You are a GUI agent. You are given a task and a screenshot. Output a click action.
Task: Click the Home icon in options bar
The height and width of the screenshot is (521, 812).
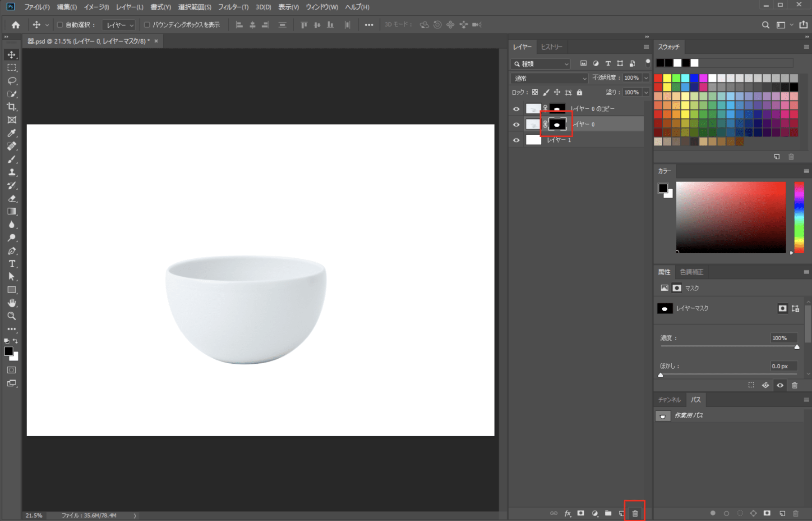[16, 25]
